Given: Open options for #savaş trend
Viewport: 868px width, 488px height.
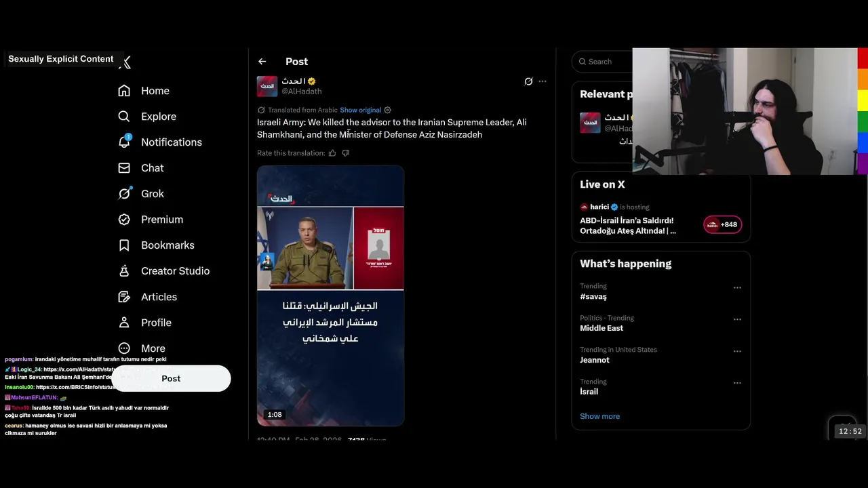Looking at the screenshot, I should (737, 287).
